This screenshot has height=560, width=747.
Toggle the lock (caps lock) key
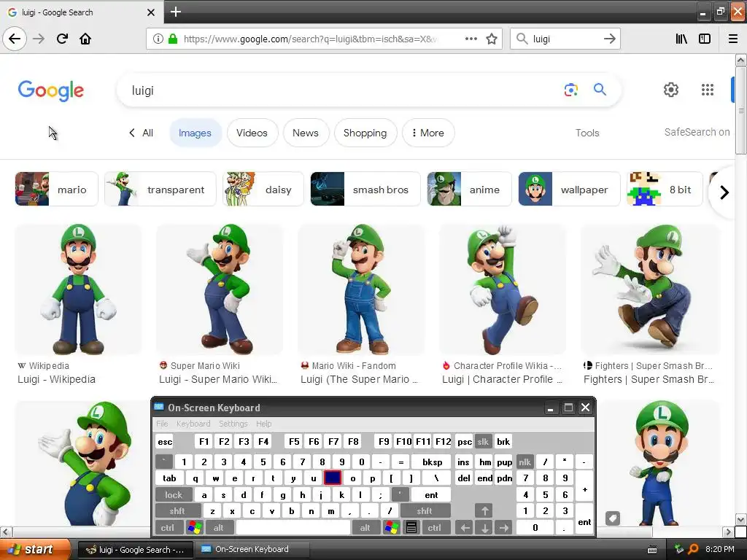click(174, 495)
